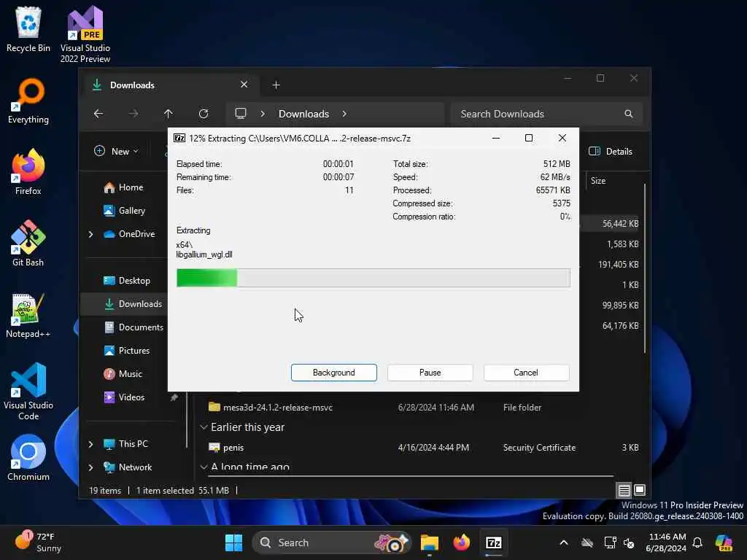Toggle the Details pane in Explorer

(x=611, y=152)
